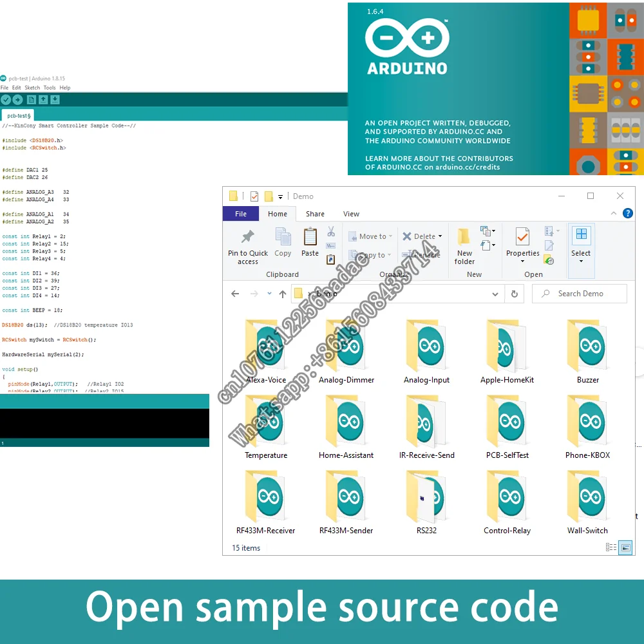
Task: Open Customize Quick Access Toolbar dropdown
Action: click(x=280, y=196)
